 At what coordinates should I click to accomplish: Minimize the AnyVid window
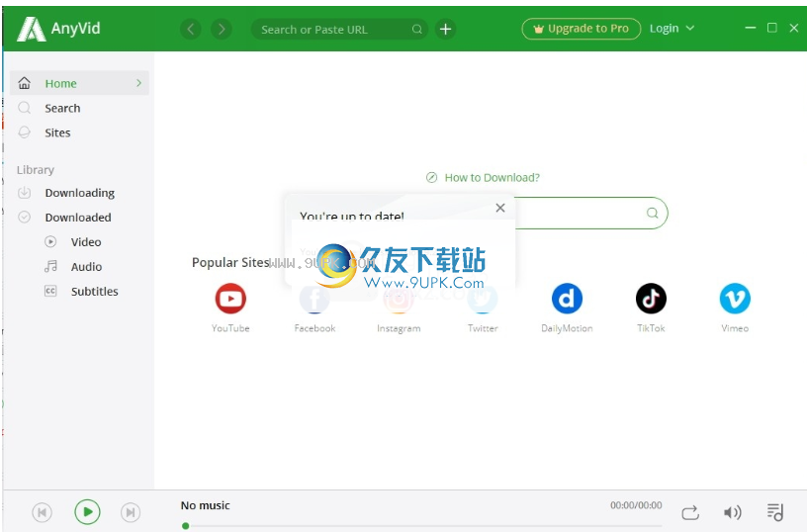751,28
